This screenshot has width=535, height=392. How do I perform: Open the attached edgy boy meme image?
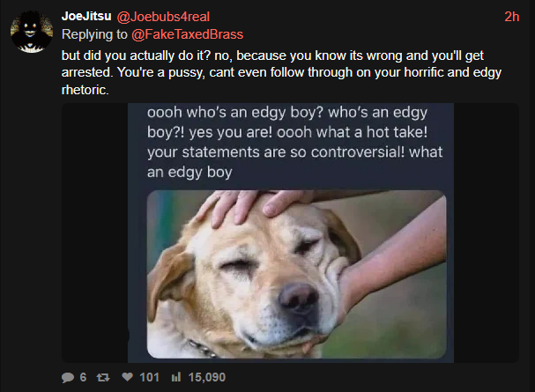290,233
